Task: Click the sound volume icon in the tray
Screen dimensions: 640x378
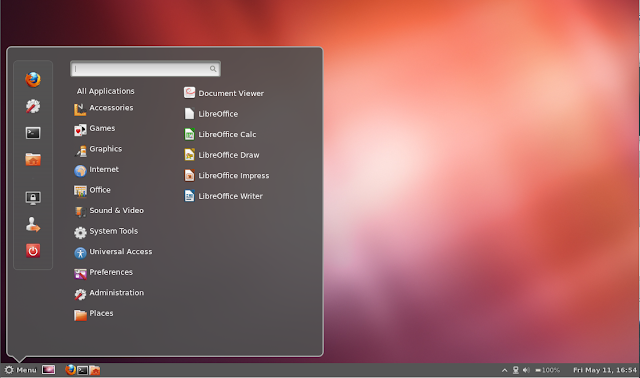Action: click(526, 370)
